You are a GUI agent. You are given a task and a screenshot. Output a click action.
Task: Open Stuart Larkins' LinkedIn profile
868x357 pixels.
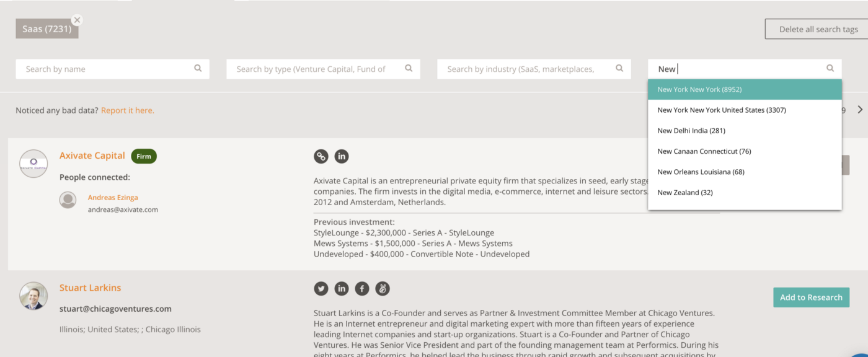pos(342,288)
